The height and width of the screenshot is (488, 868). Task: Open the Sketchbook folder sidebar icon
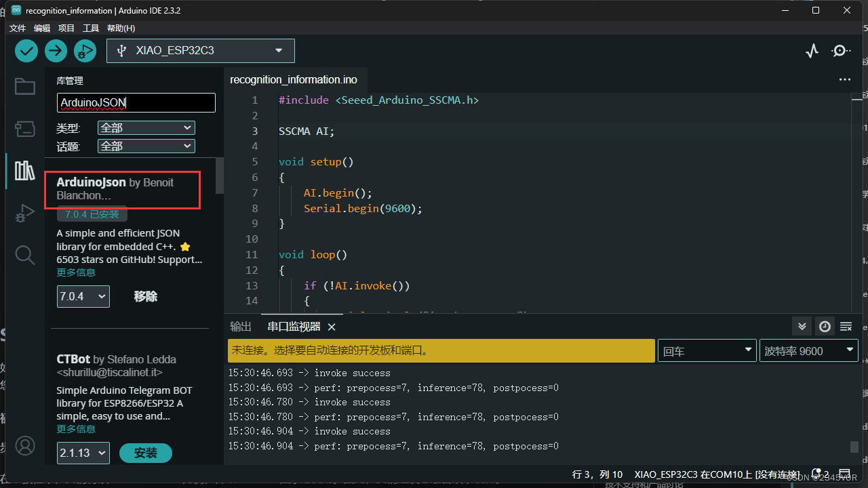point(25,86)
